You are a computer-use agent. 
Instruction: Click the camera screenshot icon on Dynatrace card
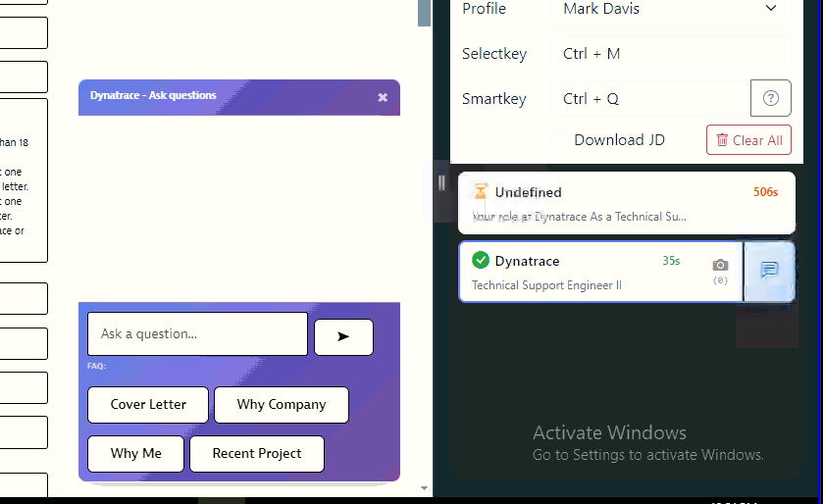tap(720, 265)
